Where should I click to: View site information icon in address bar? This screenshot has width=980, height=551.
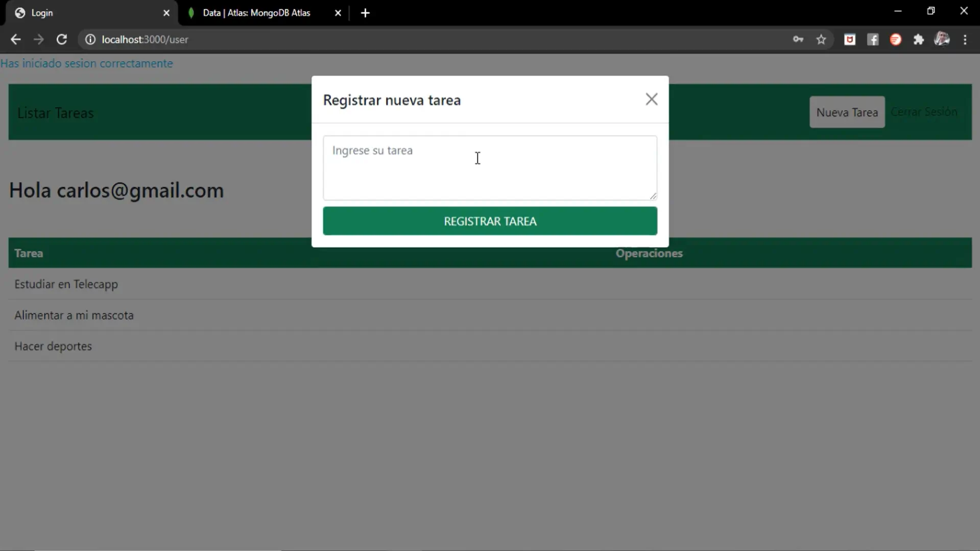[x=90, y=39]
